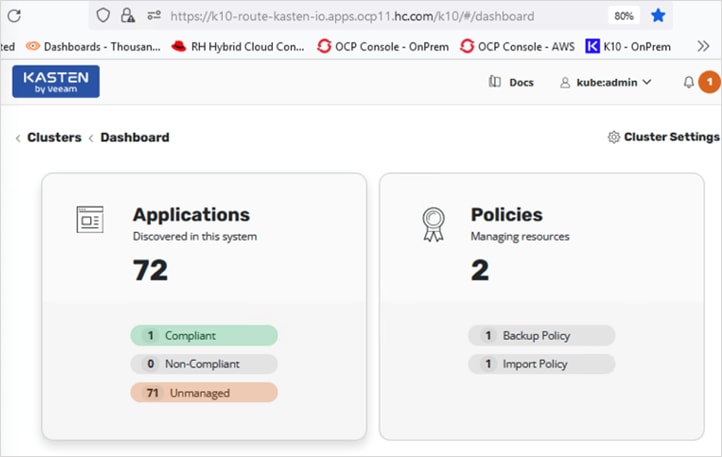Viewport: 722px width, 457px height.
Task: Click the 80% zoom level indicator
Action: 623,16
